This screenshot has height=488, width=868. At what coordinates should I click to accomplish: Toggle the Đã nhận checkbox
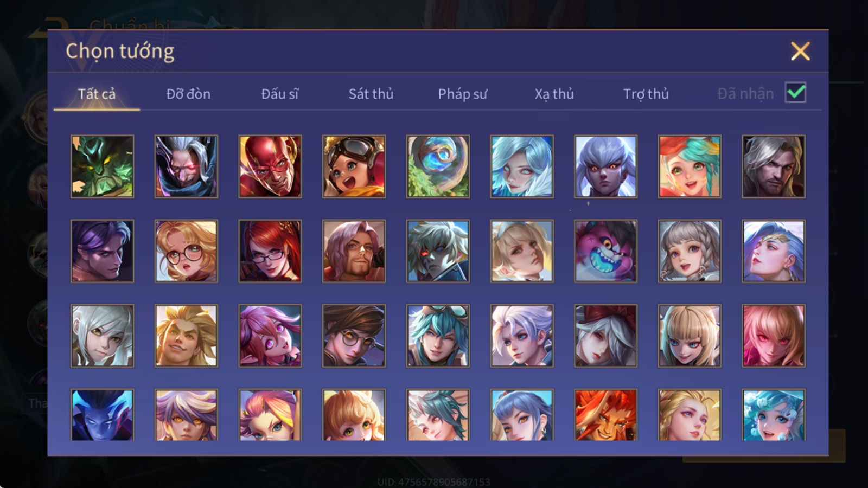795,93
